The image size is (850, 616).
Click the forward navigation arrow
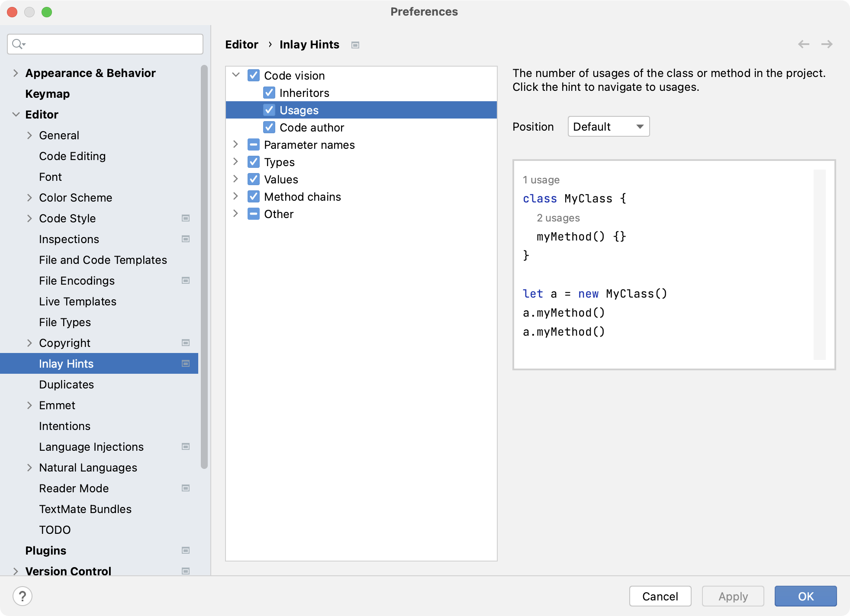click(x=827, y=44)
